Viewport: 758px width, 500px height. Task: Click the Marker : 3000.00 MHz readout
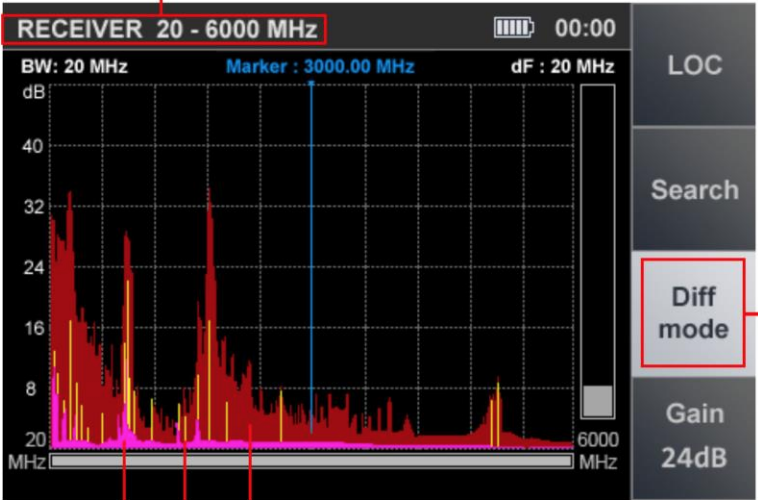tap(320, 68)
